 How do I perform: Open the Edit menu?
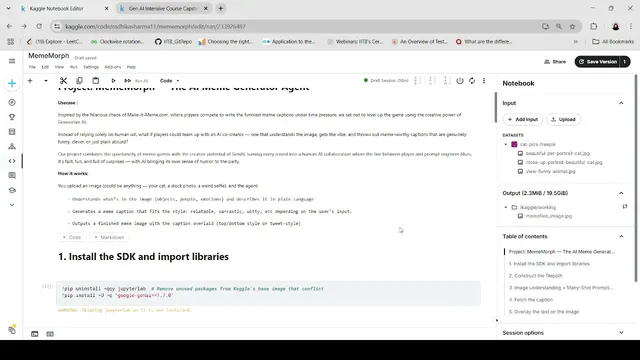pyautogui.click(x=45, y=67)
